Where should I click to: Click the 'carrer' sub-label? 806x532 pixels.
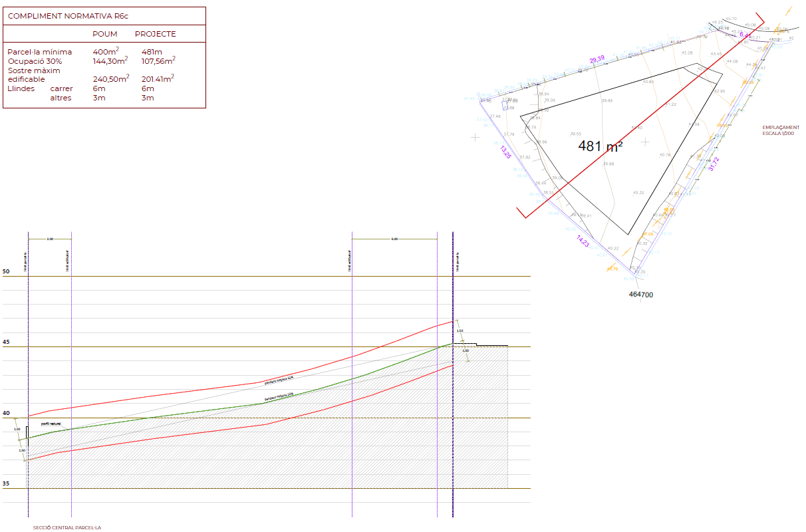[62, 88]
